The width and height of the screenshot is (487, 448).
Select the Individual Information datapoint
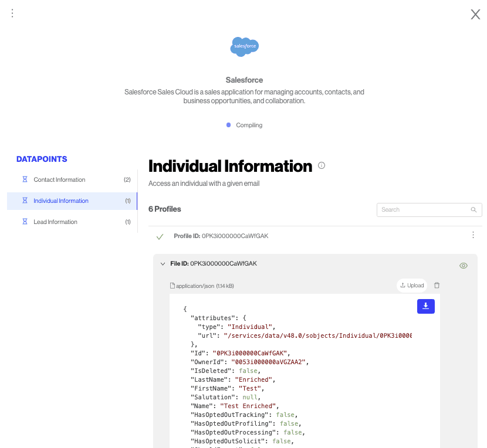[x=61, y=201]
